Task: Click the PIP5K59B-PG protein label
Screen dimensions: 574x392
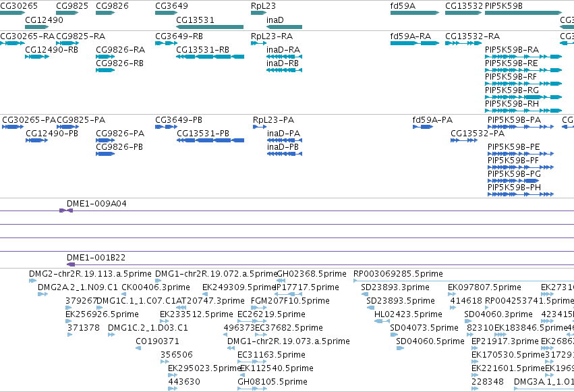Action: pos(514,173)
